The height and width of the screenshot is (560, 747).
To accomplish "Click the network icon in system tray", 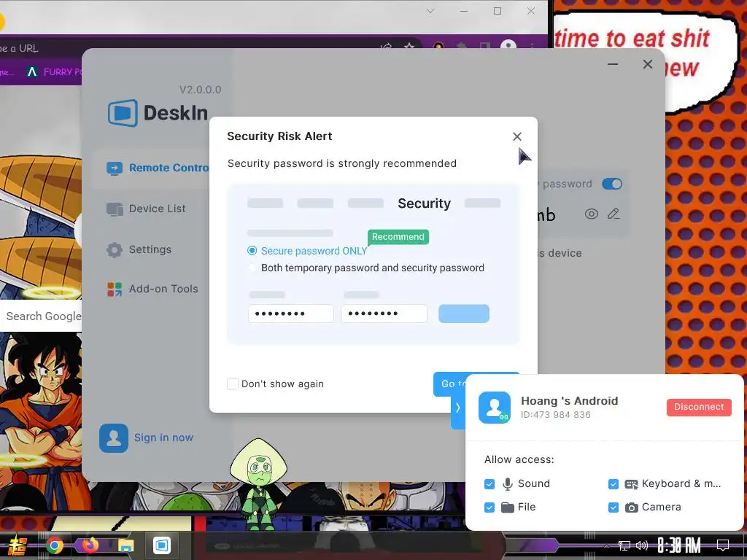I will (x=624, y=545).
